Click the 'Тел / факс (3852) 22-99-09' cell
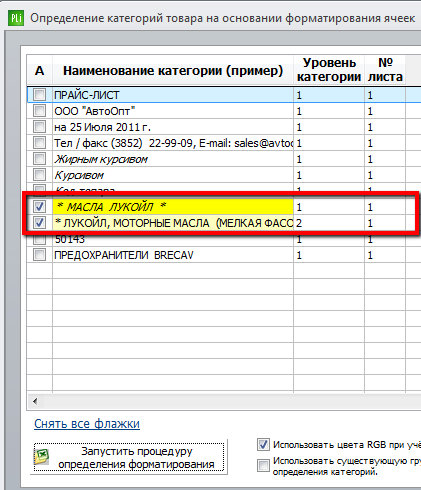The width and height of the screenshot is (421, 490). click(173, 143)
